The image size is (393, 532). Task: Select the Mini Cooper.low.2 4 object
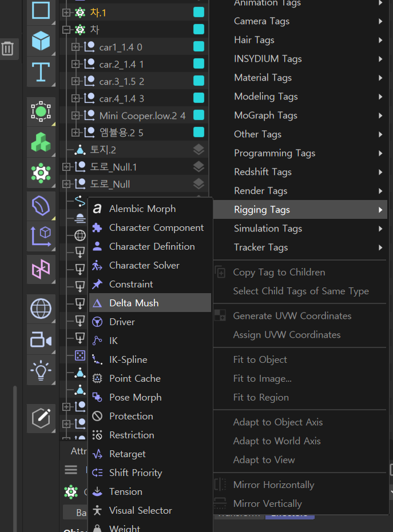pyautogui.click(x=142, y=115)
